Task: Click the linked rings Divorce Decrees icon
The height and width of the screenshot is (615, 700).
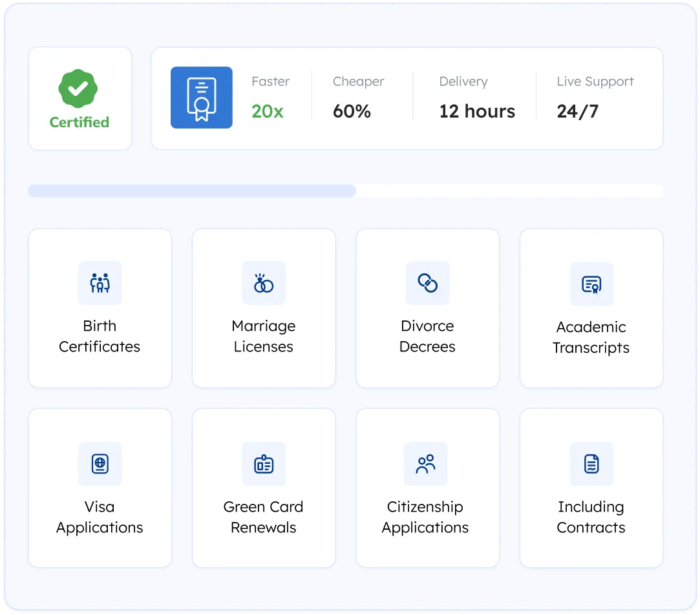Action: 427,283
